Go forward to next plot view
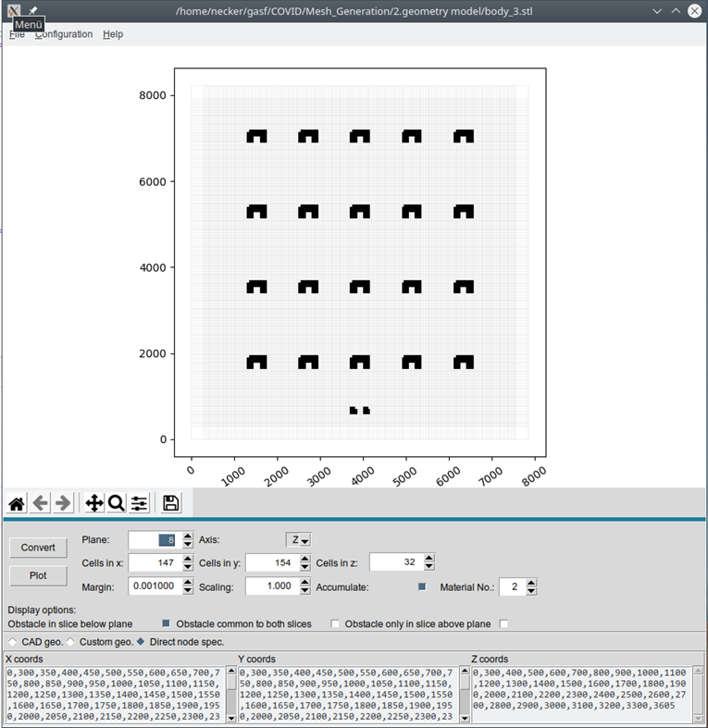708x728 pixels. (63, 503)
